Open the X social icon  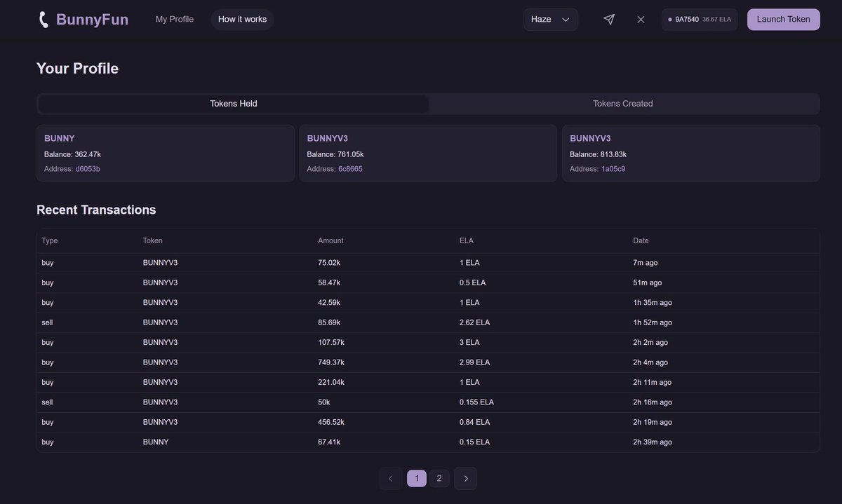641,20
